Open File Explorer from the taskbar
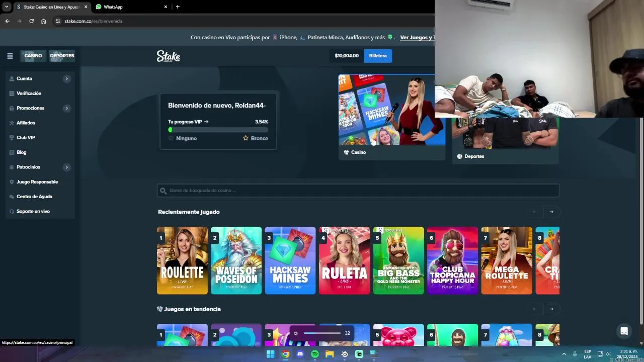The image size is (644, 362). pos(330,354)
